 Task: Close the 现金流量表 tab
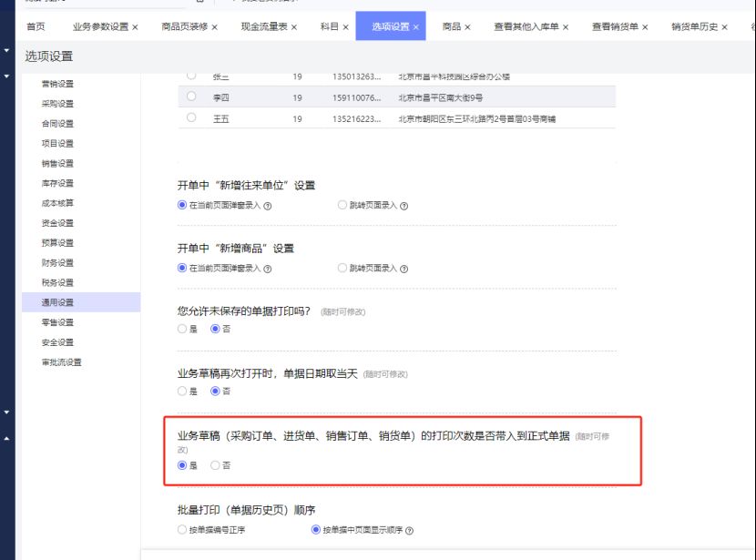pyautogui.click(x=295, y=27)
